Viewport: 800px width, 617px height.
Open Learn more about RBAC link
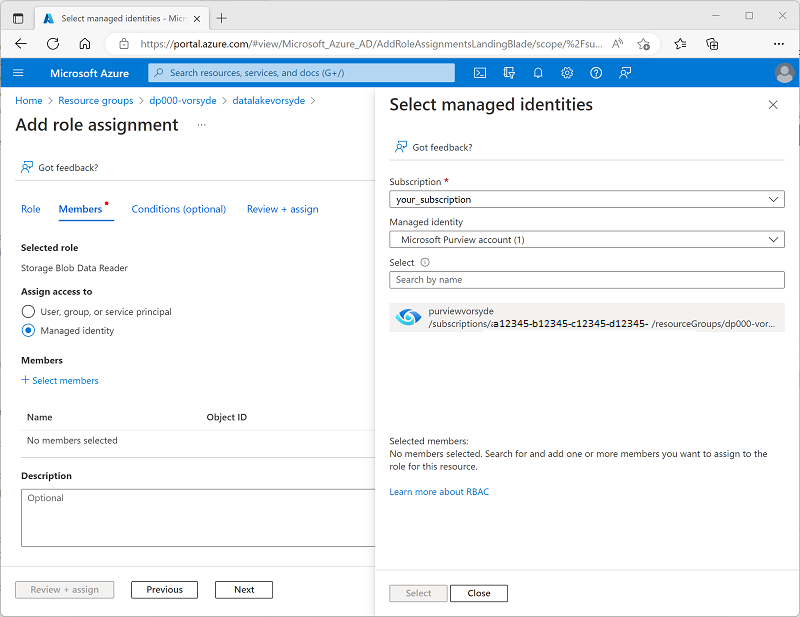(x=439, y=491)
